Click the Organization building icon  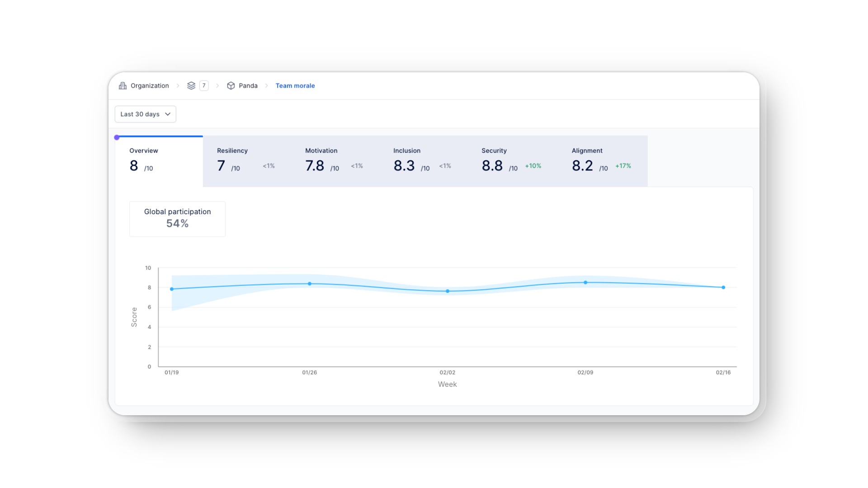point(123,85)
